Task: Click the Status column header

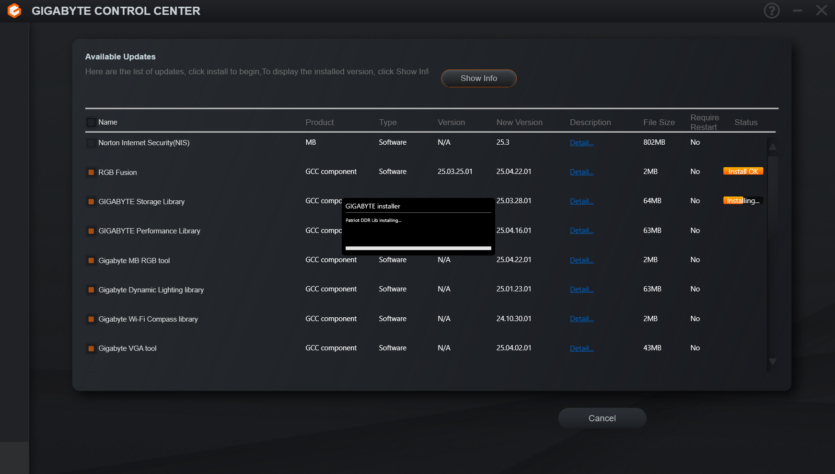Action: (746, 122)
